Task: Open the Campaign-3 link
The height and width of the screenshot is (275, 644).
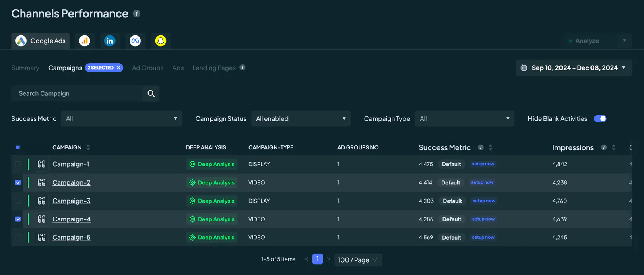Action: click(x=71, y=201)
